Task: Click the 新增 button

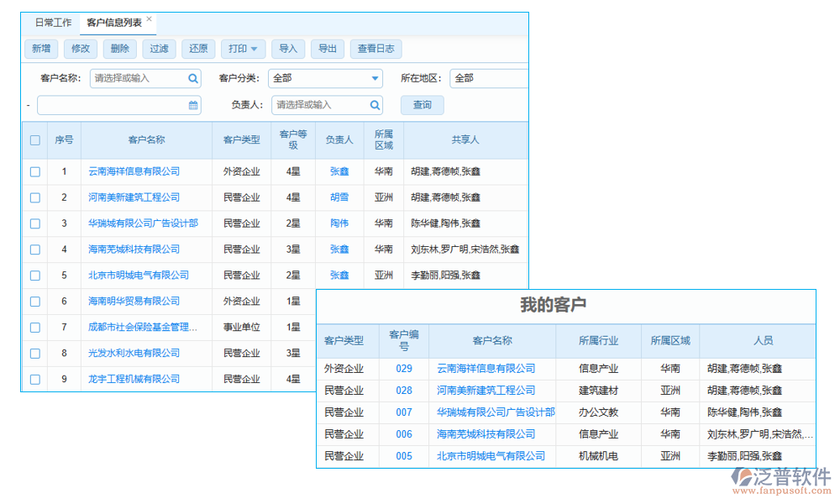Action: [x=41, y=49]
